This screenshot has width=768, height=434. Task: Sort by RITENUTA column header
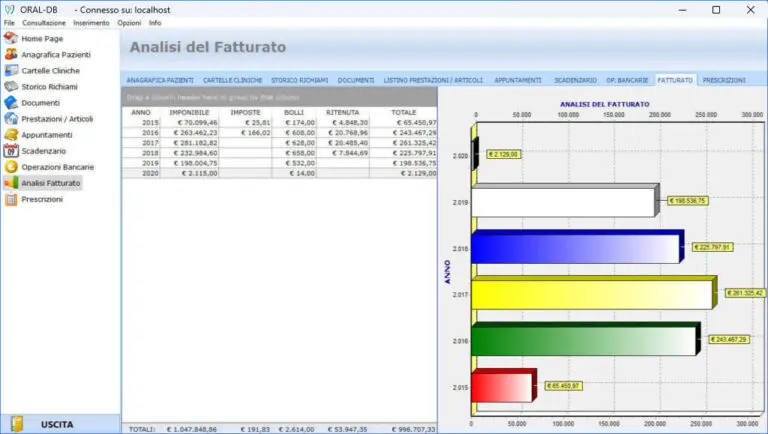coord(342,112)
